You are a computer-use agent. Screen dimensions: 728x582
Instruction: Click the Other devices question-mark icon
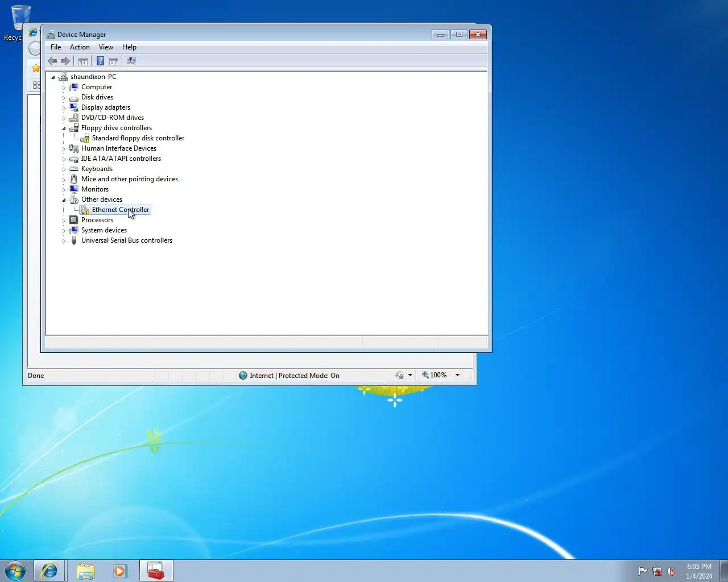73,199
